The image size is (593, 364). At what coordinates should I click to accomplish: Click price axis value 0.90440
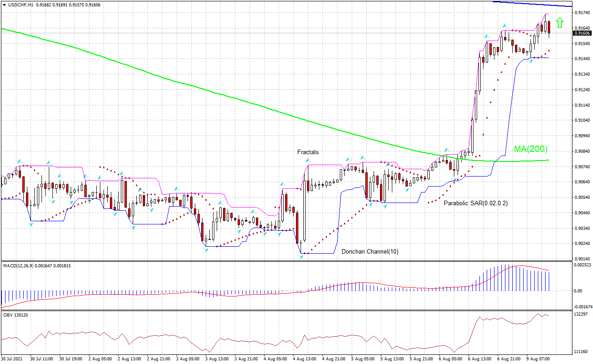tap(582, 213)
